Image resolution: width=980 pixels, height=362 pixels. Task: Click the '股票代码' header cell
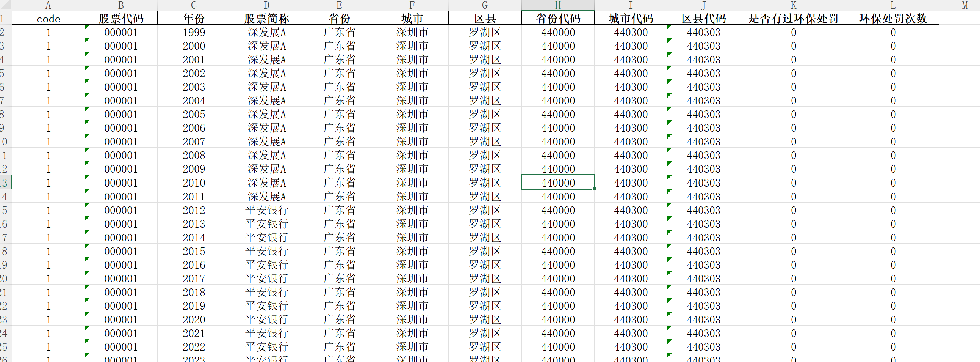tap(121, 18)
